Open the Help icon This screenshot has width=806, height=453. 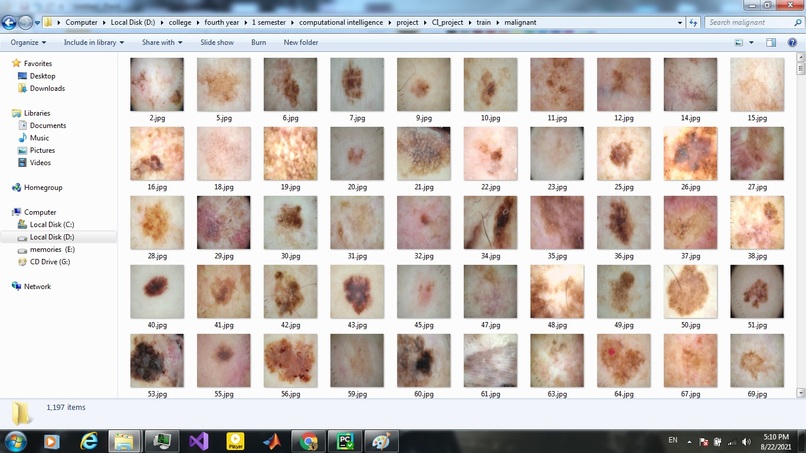coord(792,42)
